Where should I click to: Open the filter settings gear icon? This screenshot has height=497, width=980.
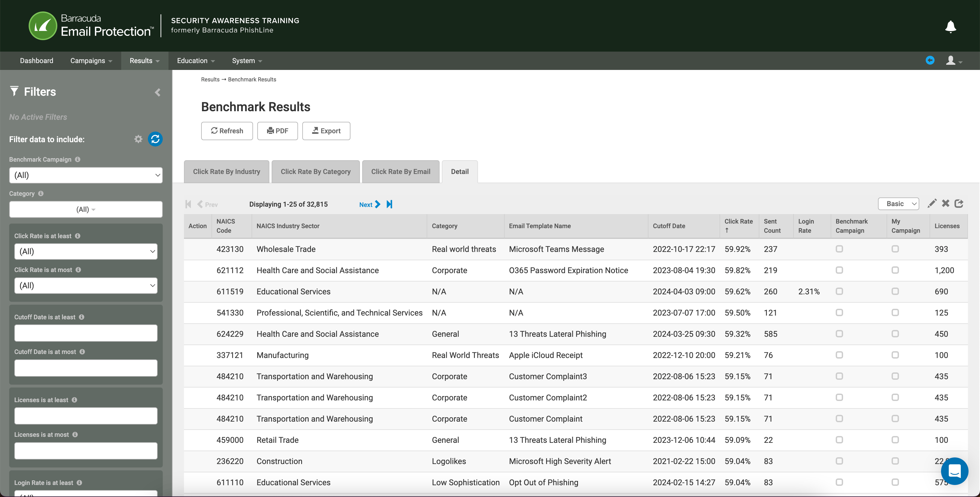click(138, 139)
